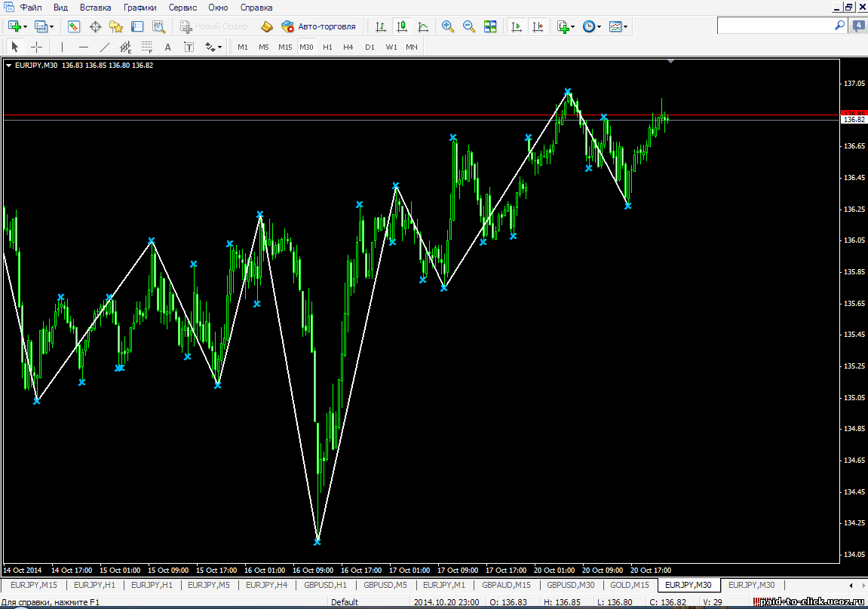Select the H4 timeframe button
Screen dimensions: 868x609
coord(348,47)
